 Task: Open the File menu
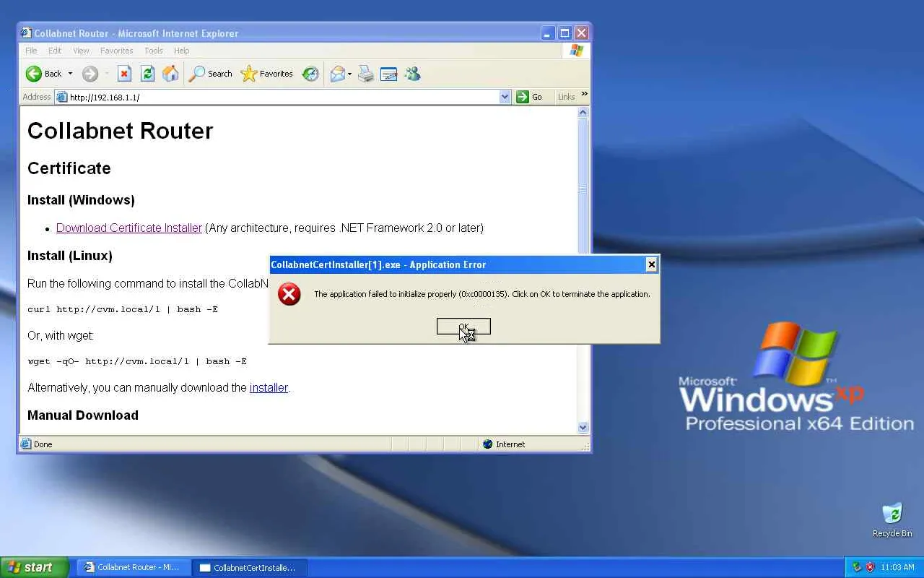[31, 51]
